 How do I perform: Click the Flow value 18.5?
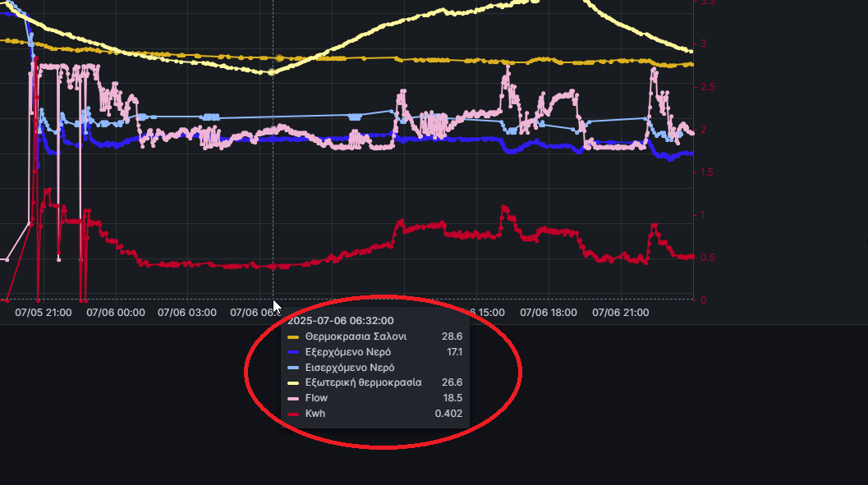coord(452,398)
